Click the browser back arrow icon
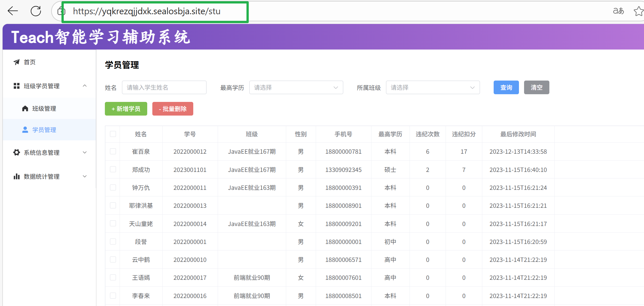 13,11
